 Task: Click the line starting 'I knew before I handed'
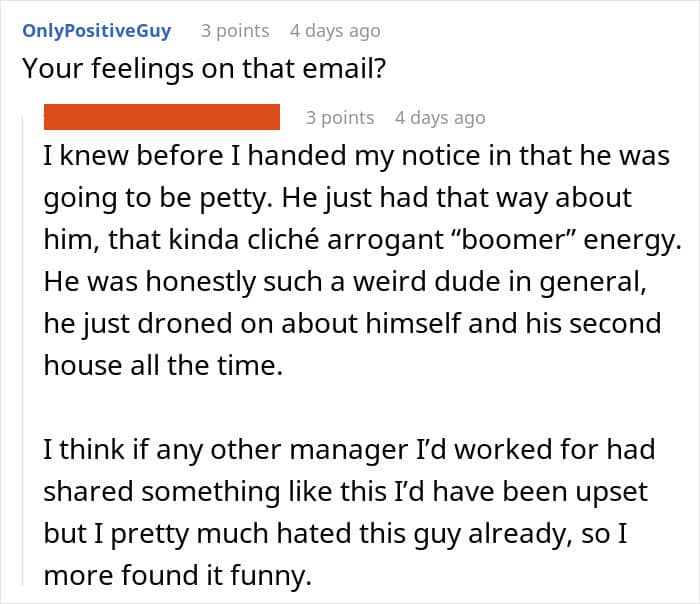pos(357,156)
